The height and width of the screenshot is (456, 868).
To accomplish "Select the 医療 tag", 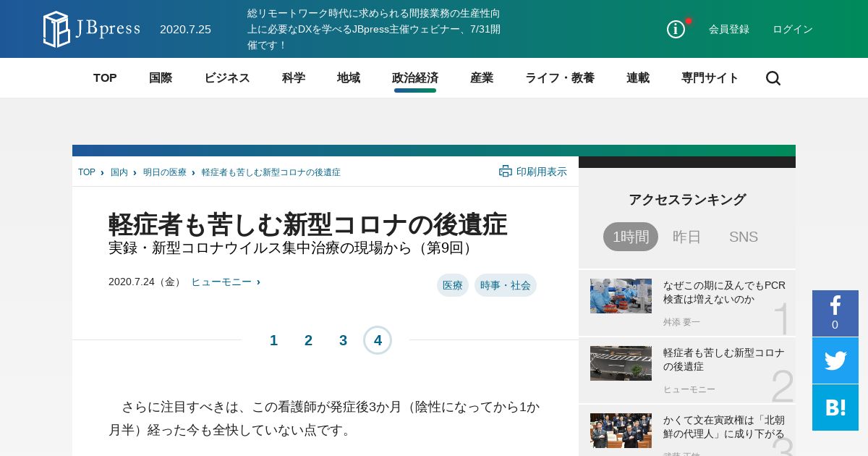I will click(453, 285).
